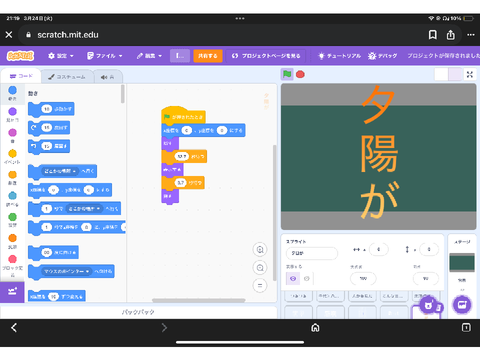
Task: Open the browser share icon
Action: (451, 35)
